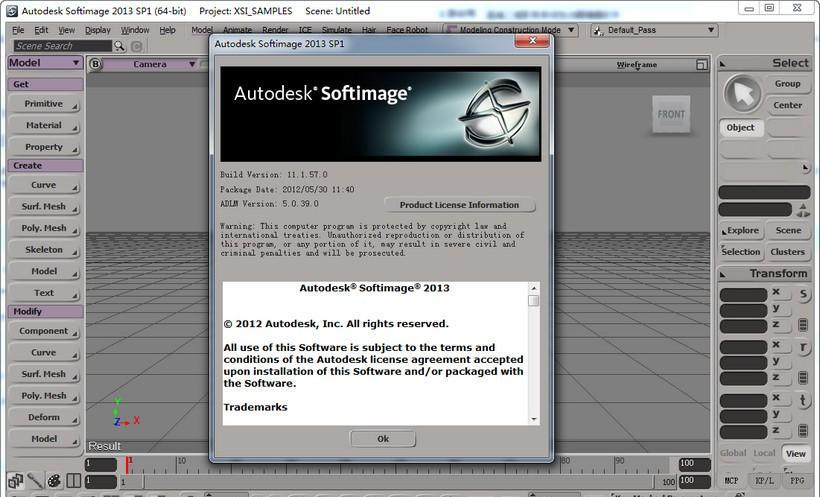Click the license text scrollbar thumb
Screen dimensions: 820x497
click(x=533, y=301)
